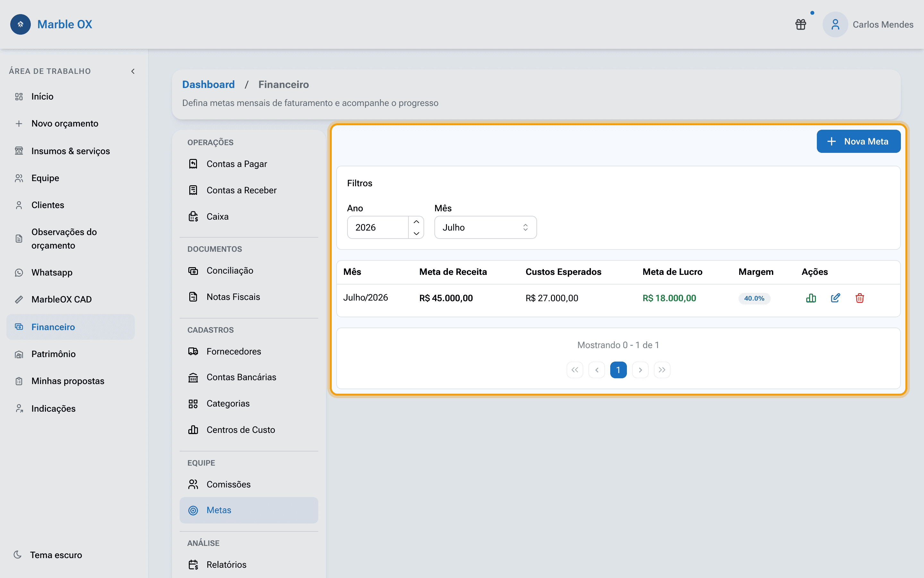Open Insumos & serviços

(x=71, y=151)
